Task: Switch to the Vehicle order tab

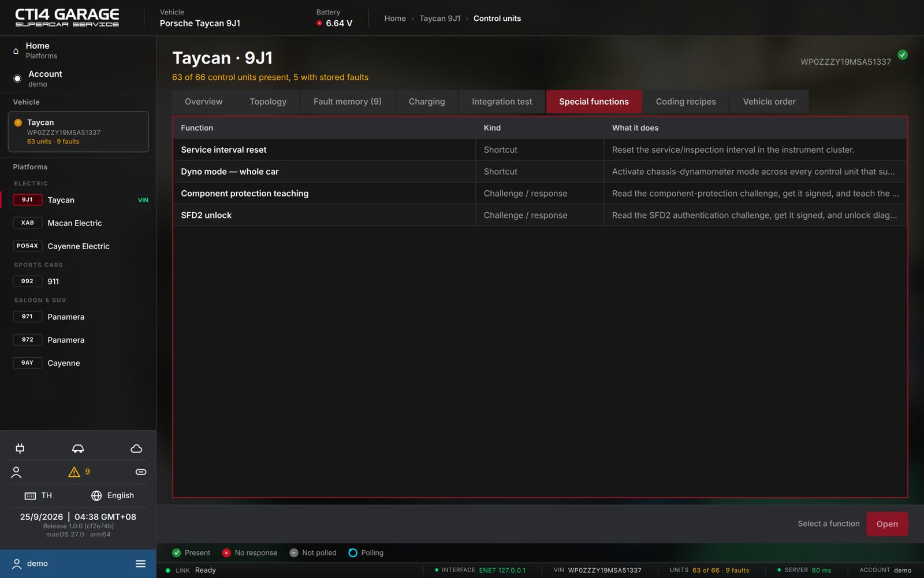Action: (x=769, y=102)
